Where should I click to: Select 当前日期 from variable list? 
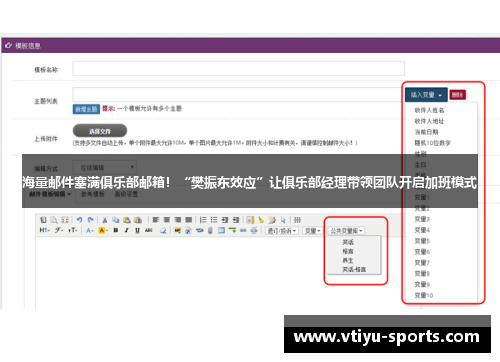(426, 132)
